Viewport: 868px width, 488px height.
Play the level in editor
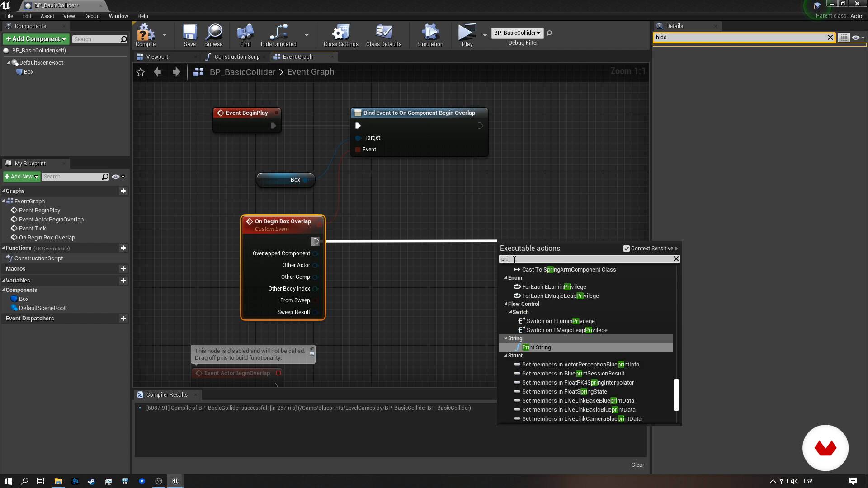(x=467, y=35)
